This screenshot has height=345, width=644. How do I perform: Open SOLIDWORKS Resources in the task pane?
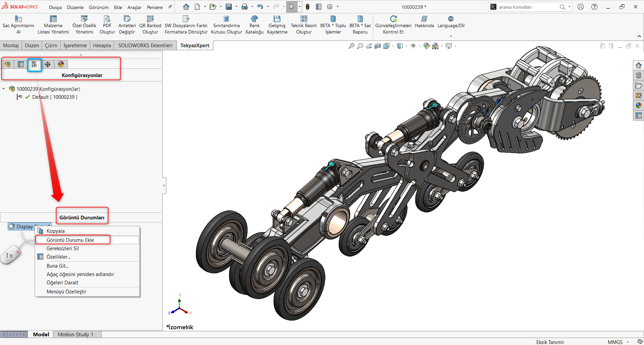[x=639, y=65]
